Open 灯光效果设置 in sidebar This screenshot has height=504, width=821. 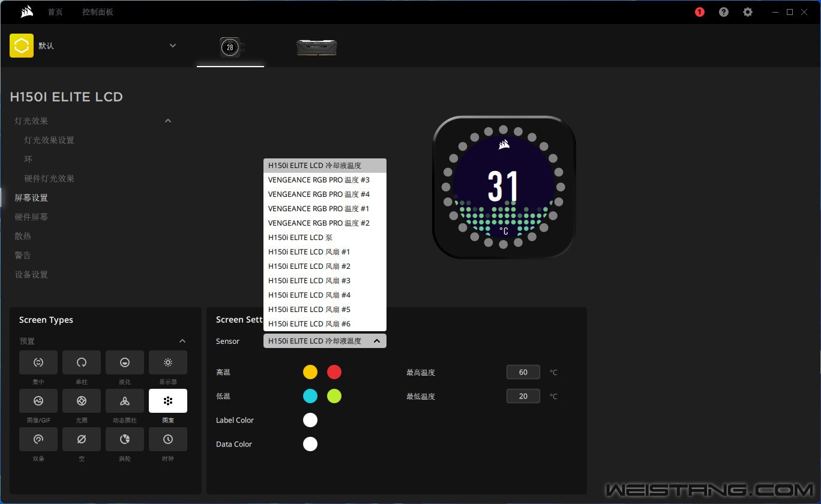coord(49,140)
